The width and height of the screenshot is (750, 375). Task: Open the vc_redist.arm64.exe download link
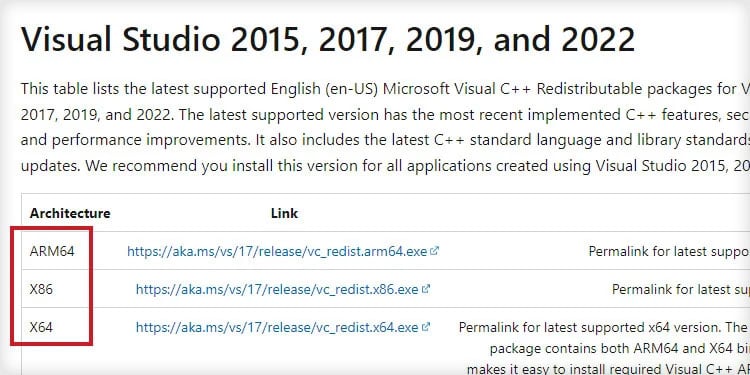(277, 251)
